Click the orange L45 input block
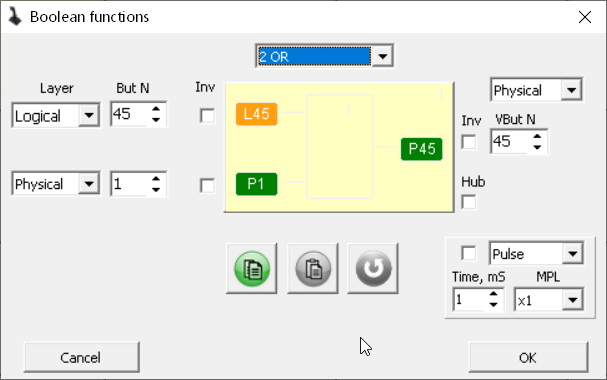 tap(256, 114)
